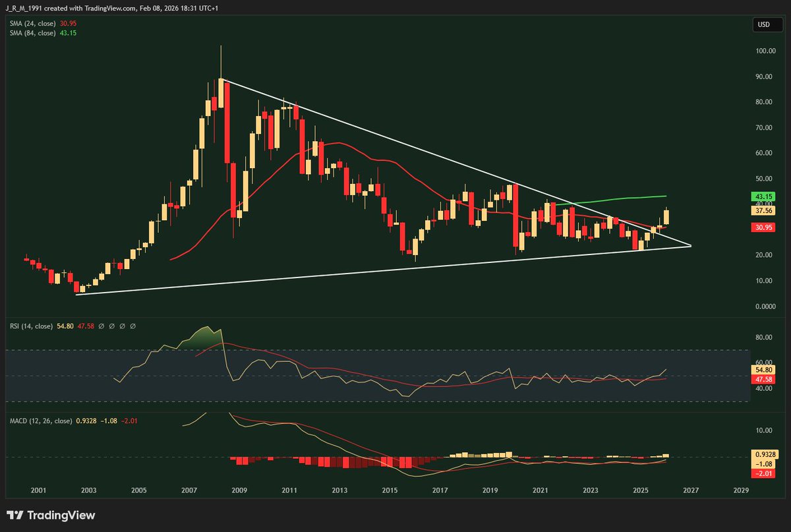
Task: Click the 2029 year label on time axis
Action: (x=741, y=491)
